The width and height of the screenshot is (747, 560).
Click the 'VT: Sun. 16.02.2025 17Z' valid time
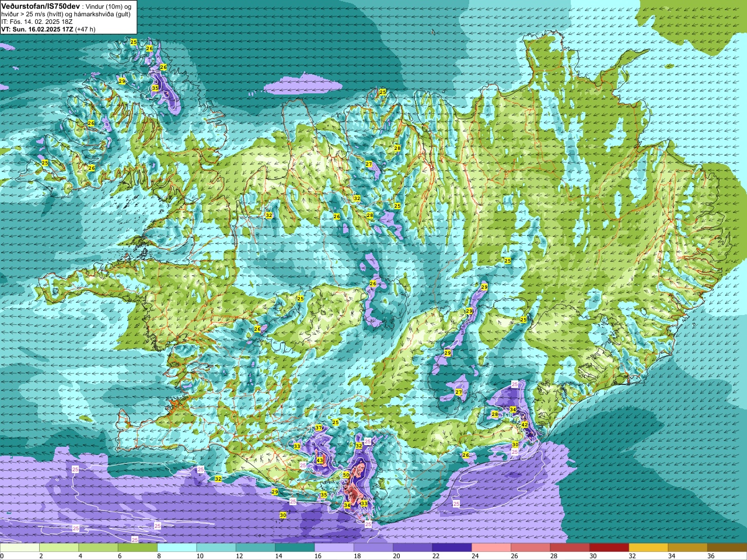tap(37, 29)
